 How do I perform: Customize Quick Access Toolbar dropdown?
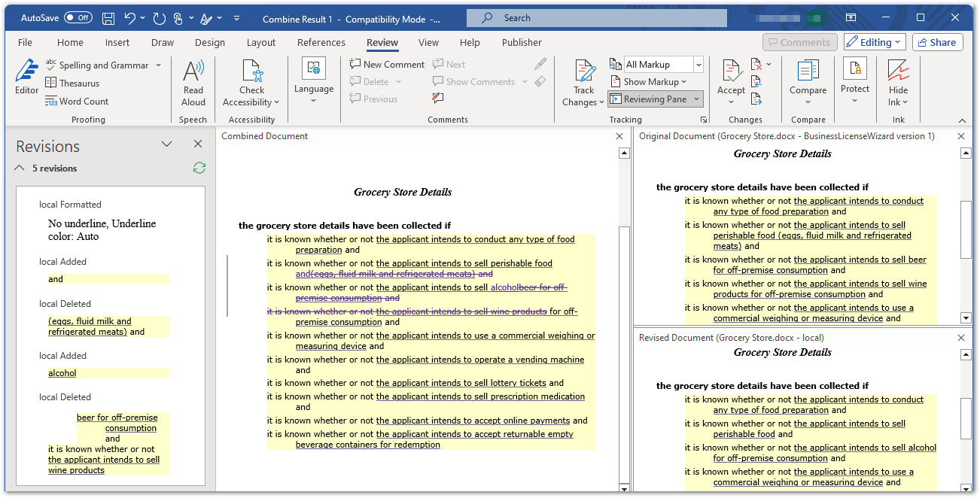[237, 18]
